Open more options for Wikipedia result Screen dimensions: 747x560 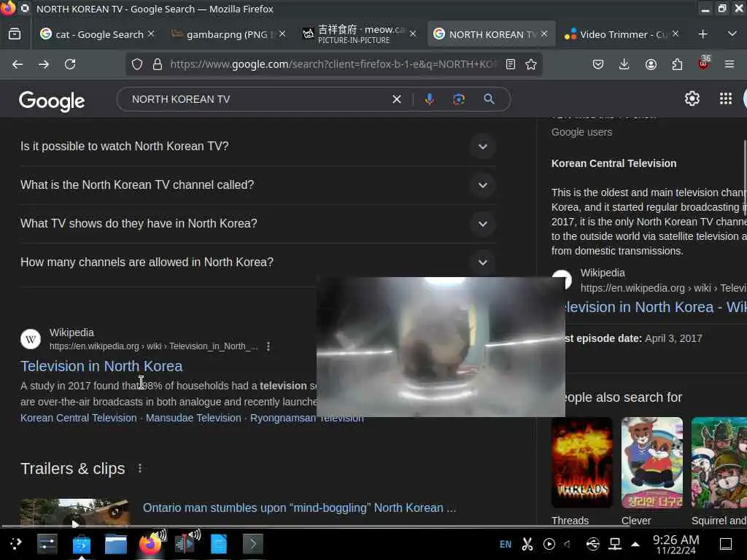(268, 346)
